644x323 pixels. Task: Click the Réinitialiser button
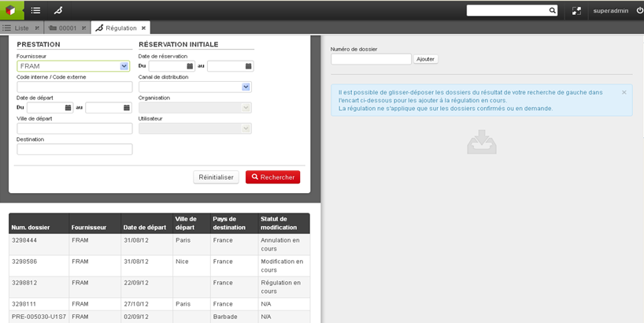click(216, 177)
